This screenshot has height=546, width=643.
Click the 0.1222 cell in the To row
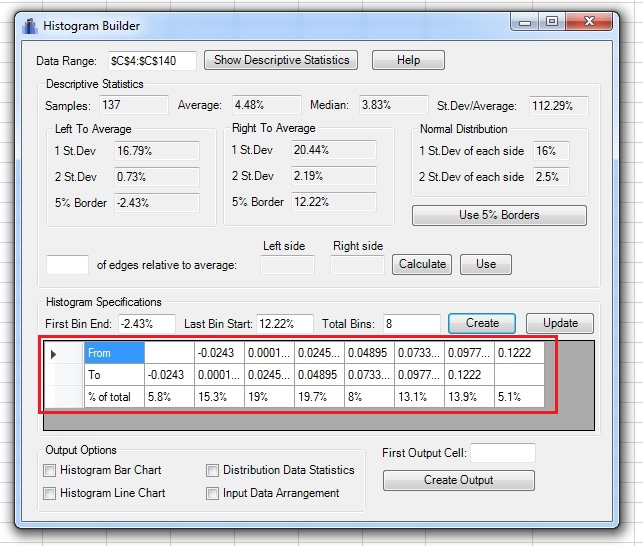click(470, 375)
